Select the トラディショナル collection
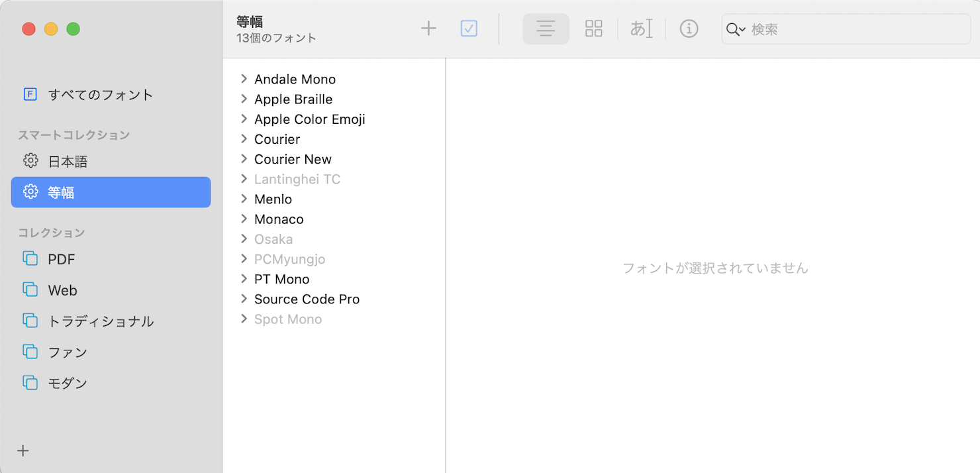This screenshot has width=980, height=473. tap(101, 321)
